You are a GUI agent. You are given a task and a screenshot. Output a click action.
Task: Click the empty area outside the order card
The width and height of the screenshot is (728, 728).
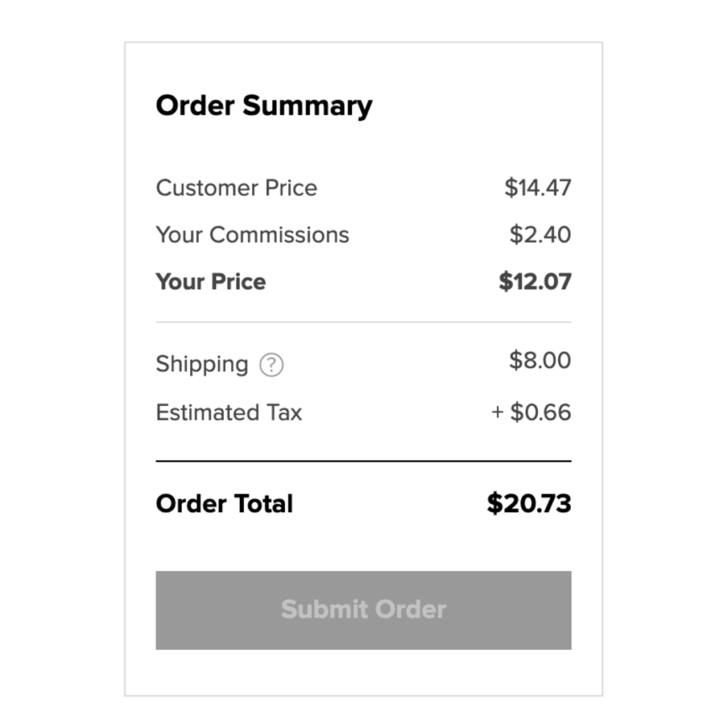[64, 355]
